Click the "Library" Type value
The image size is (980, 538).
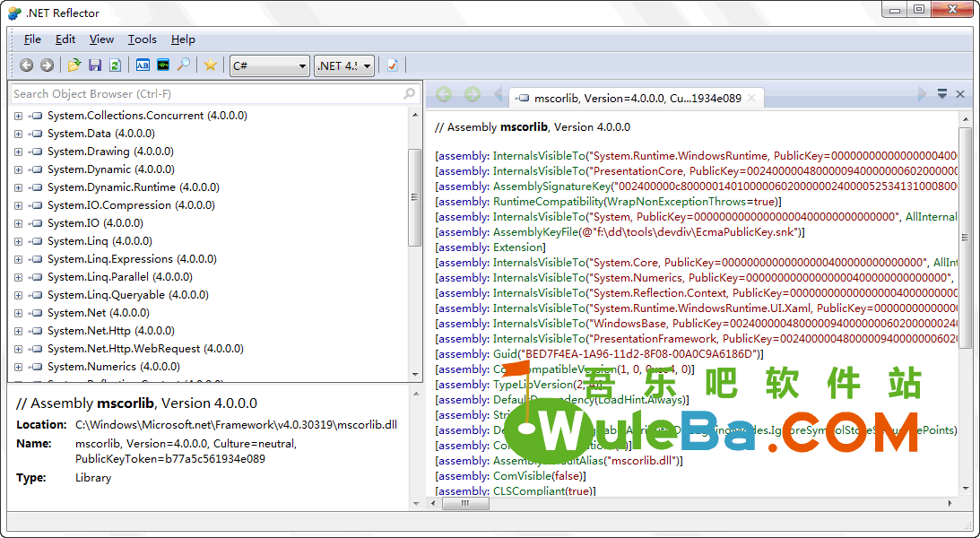click(93, 478)
